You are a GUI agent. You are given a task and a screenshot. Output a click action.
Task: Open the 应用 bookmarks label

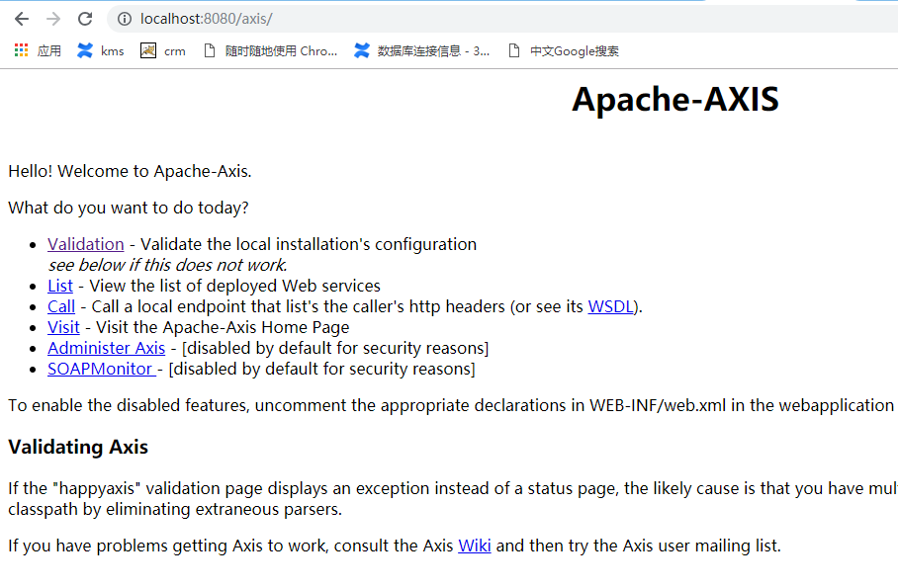49,51
